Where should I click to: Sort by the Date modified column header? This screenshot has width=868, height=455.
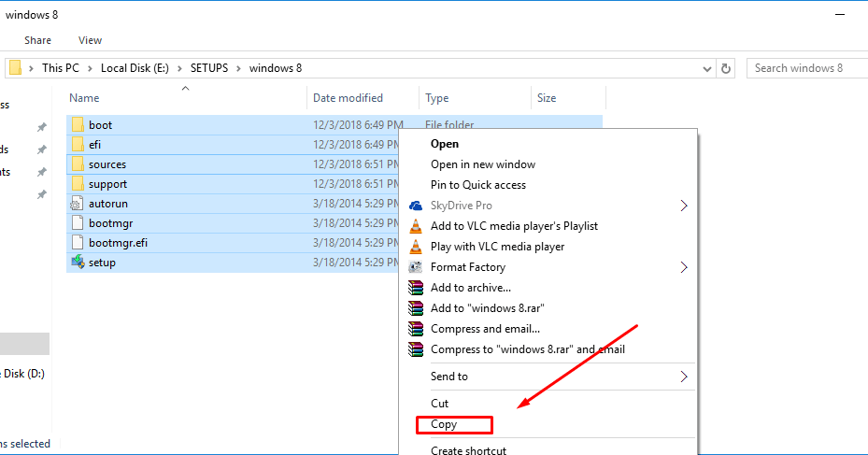348,98
